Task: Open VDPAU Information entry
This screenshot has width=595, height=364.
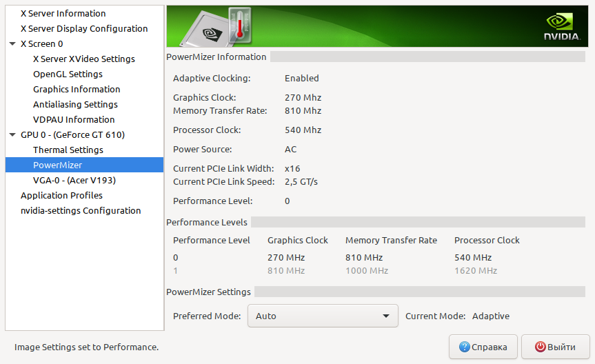Action: tap(74, 119)
